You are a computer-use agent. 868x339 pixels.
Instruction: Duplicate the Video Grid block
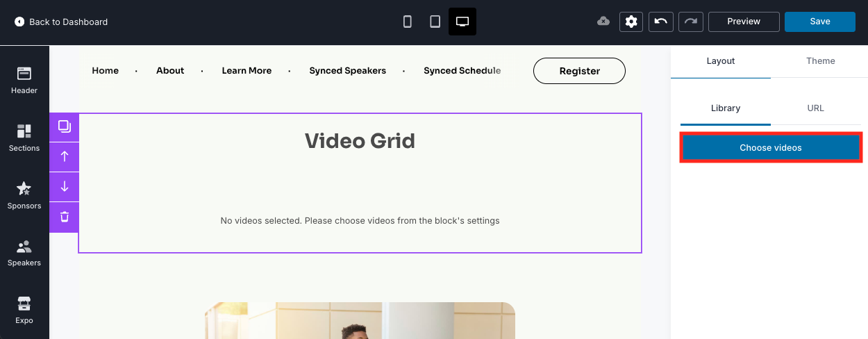(x=65, y=126)
